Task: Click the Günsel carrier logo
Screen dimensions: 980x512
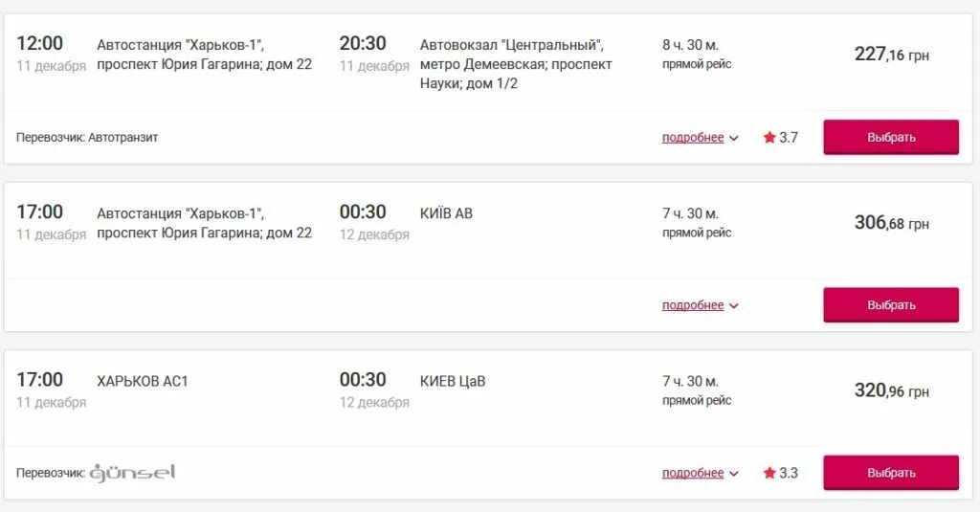Action: [132, 473]
